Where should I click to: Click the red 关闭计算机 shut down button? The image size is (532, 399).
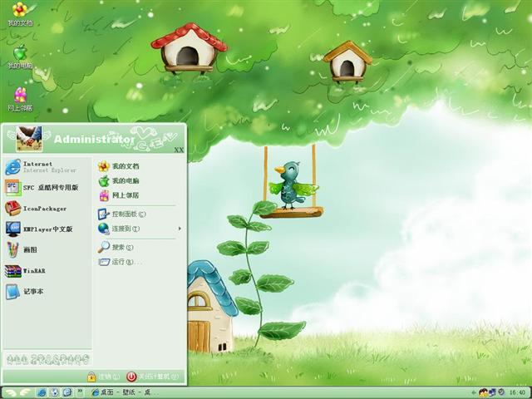(x=152, y=377)
